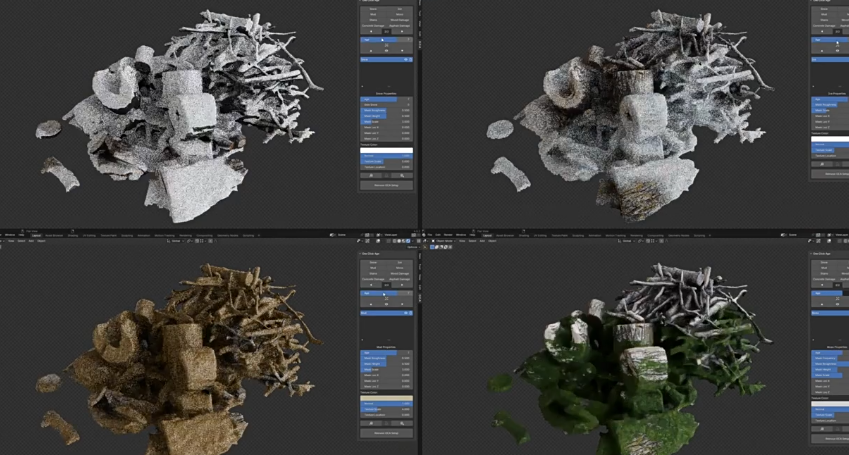Click magnifier icon at bottom of snow panel

(x=402, y=176)
